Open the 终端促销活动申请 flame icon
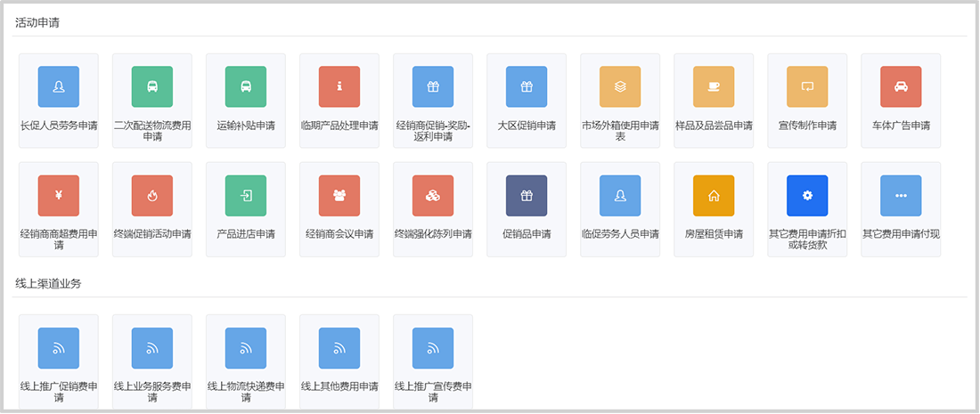Viewport: 980px width, 414px height. (152, 196)
